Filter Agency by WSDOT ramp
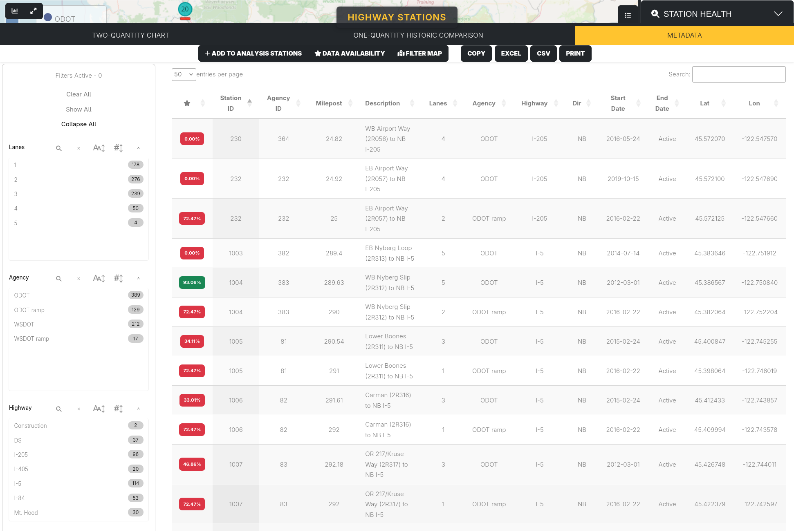This screenshot has width=794, height=532. coord(79,339)
